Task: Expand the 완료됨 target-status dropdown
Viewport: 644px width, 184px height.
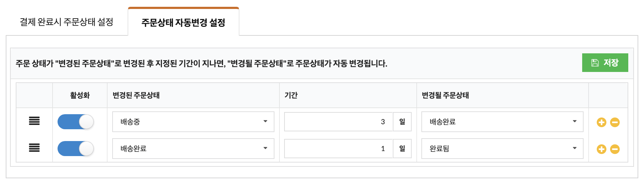Action: (502, 149)
